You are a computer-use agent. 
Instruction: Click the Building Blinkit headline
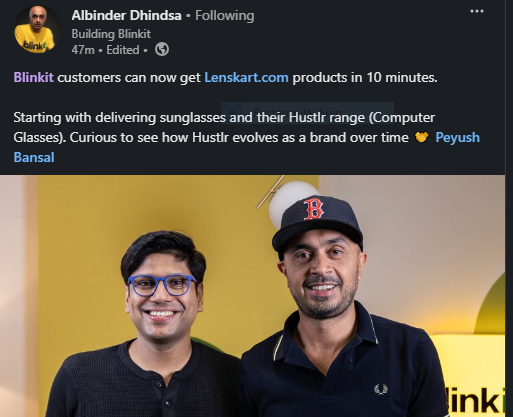coord(111,34)
